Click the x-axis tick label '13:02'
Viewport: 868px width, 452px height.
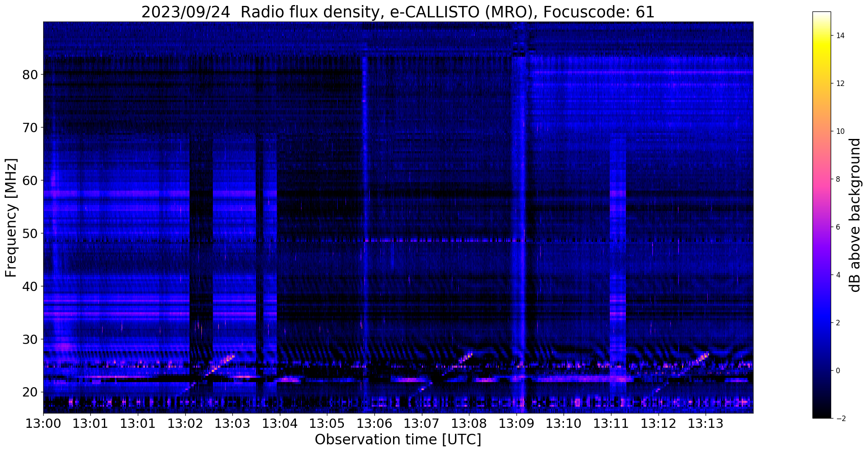tap(185, 423)
